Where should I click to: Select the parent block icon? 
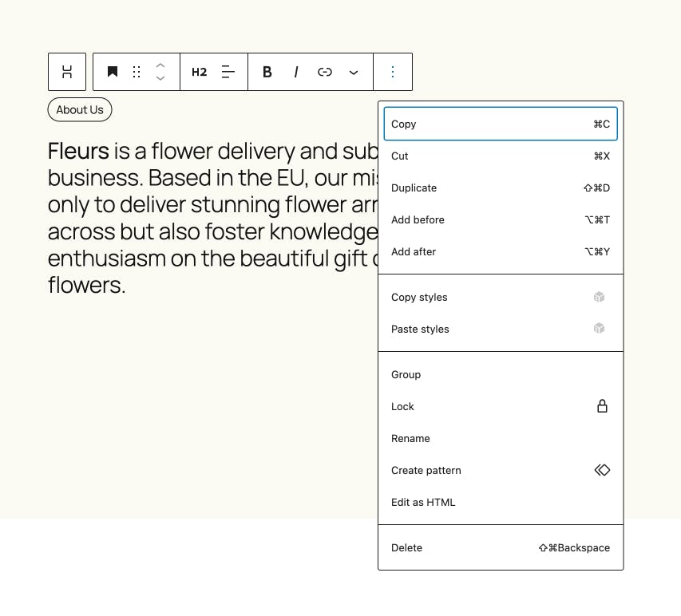[67, 72]
